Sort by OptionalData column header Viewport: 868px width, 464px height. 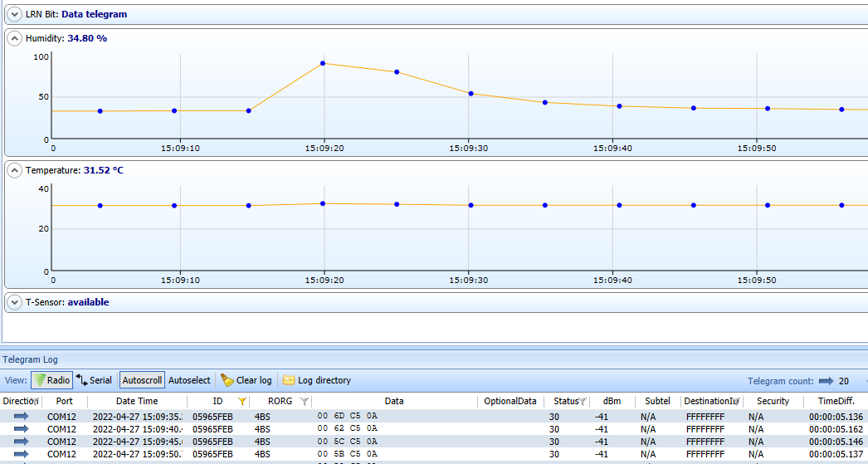pyautogui.click(x=510, y=402)
